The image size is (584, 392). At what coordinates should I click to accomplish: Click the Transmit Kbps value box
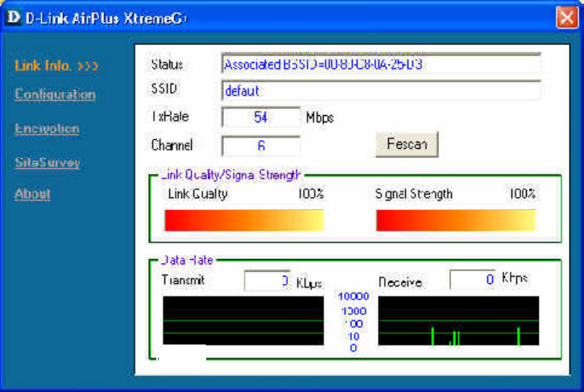pos(267,281)
